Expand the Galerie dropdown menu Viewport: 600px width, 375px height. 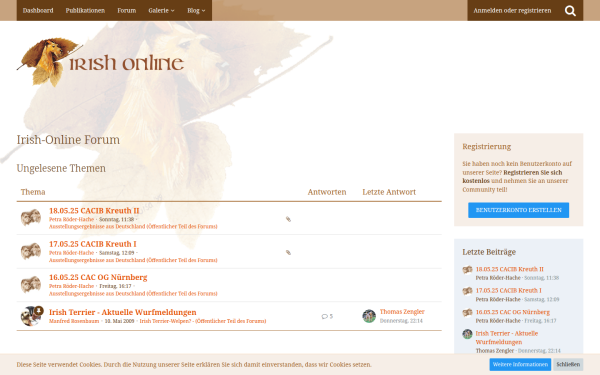[x=161, y=10]
